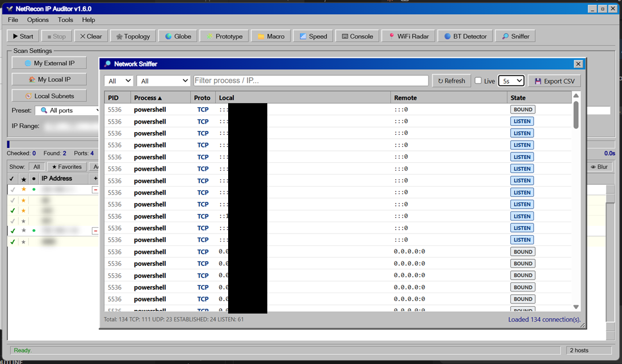Viewport: 622px width, 364px height.
Task: Open the second All filter dropdown in Sniffer
Action: pyautogui.click(x=163, y=81)
